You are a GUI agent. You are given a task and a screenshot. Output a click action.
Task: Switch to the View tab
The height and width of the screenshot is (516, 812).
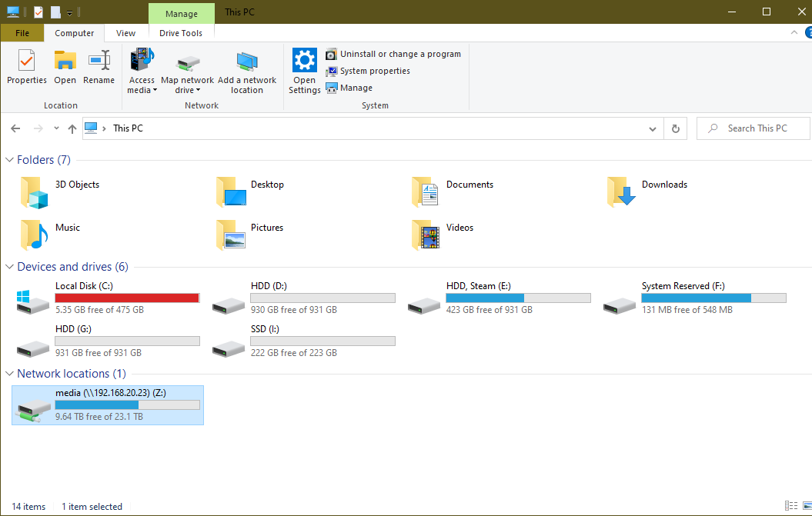click(x=125, y=33)
